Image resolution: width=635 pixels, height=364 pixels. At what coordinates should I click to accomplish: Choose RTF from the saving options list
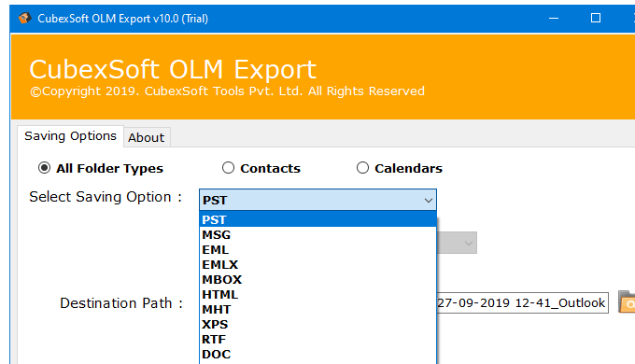point(317,340)
